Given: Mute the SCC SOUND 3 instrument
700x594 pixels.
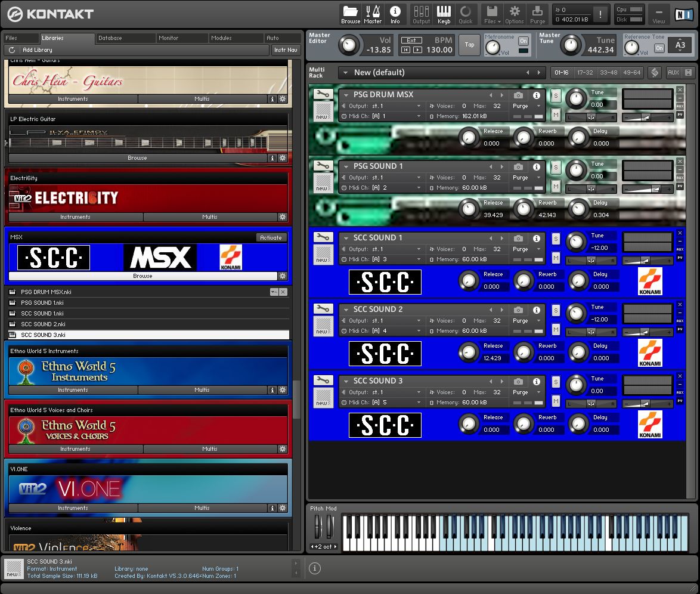Looking at the screenshot, I should pyautogui.click(x=556, y=401).
